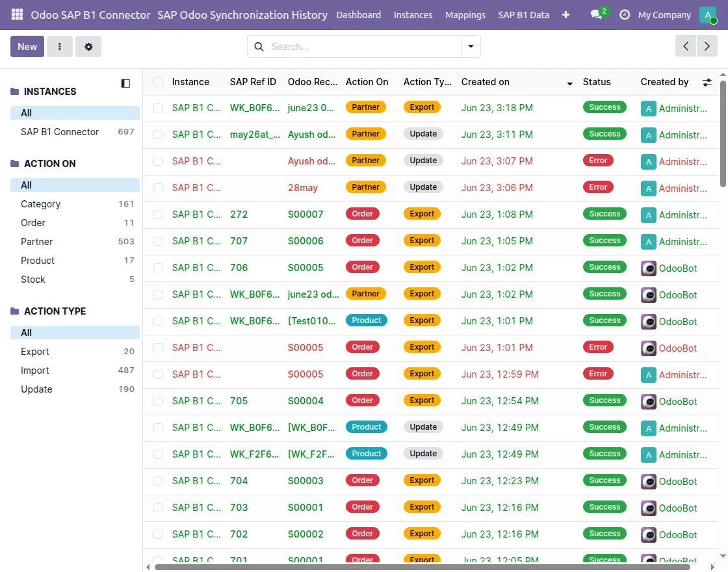Open the chat messages icon with badge 2

pyautogui.click(x=597, y=14)
